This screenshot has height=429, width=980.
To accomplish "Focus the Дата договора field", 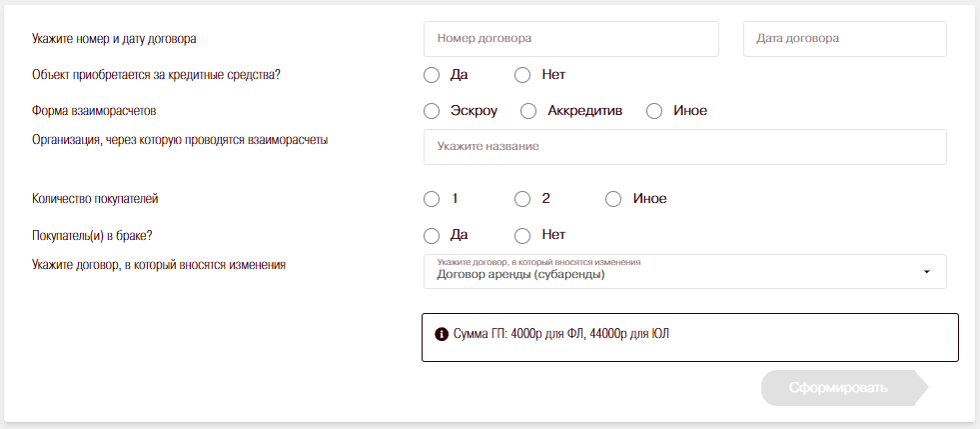I will click(x=844, y=39).
